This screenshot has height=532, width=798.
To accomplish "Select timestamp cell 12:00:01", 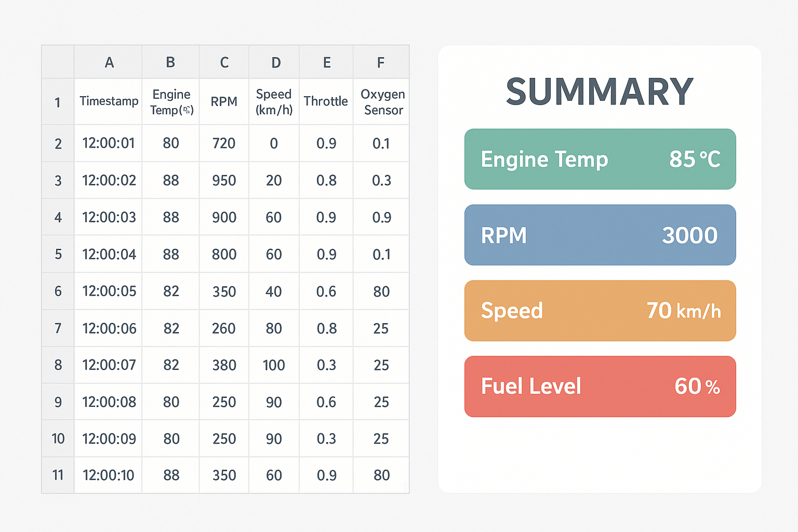I will coord(108,143).
